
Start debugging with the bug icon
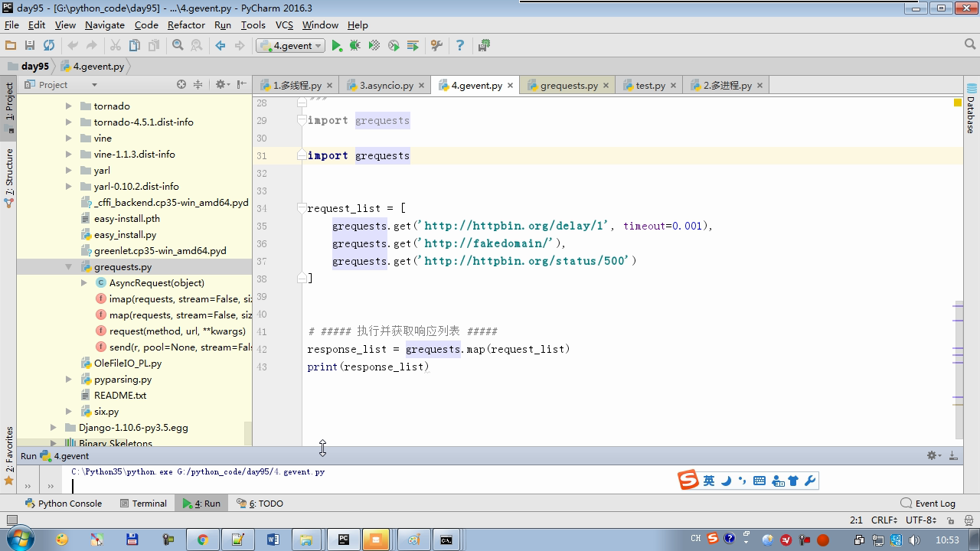coord(355,46)
